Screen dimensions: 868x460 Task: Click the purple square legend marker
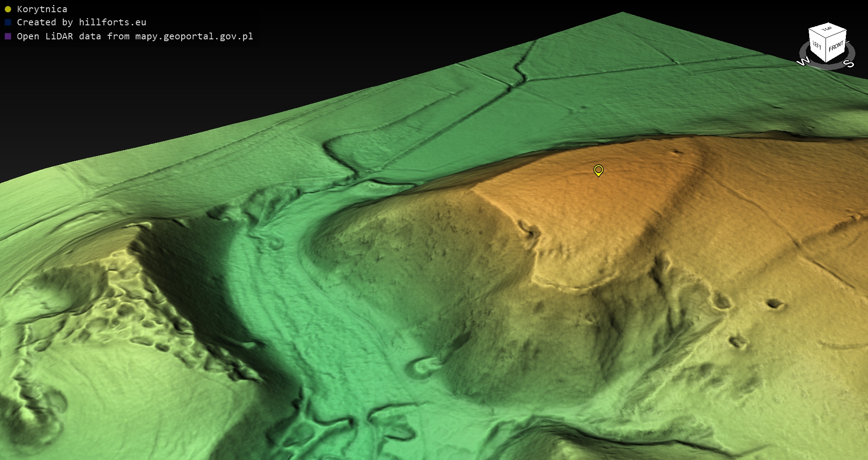click(8, 36)
